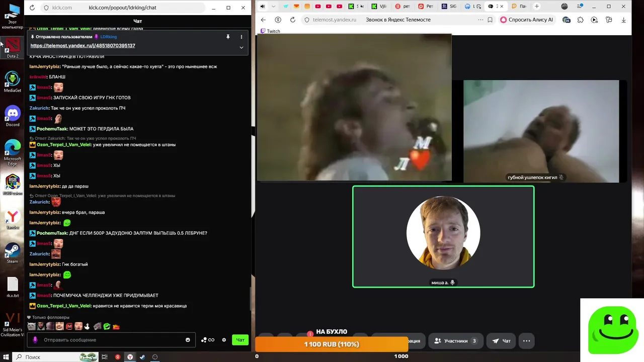The width and height of the screenshot is (644, 362).
Task: Reload the Telemost page
Action: click(x=293, y=20)
